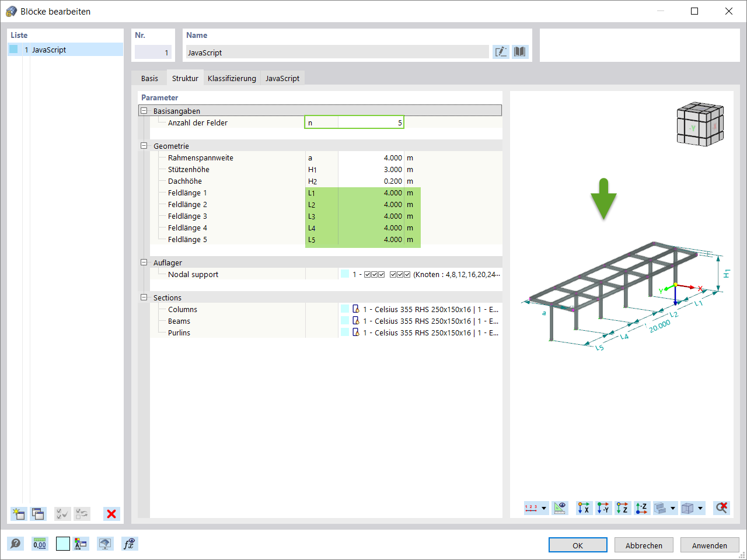Click the Blöcke bearbeiten title bar app icon

pyautogui.click(x=11, y=11)
